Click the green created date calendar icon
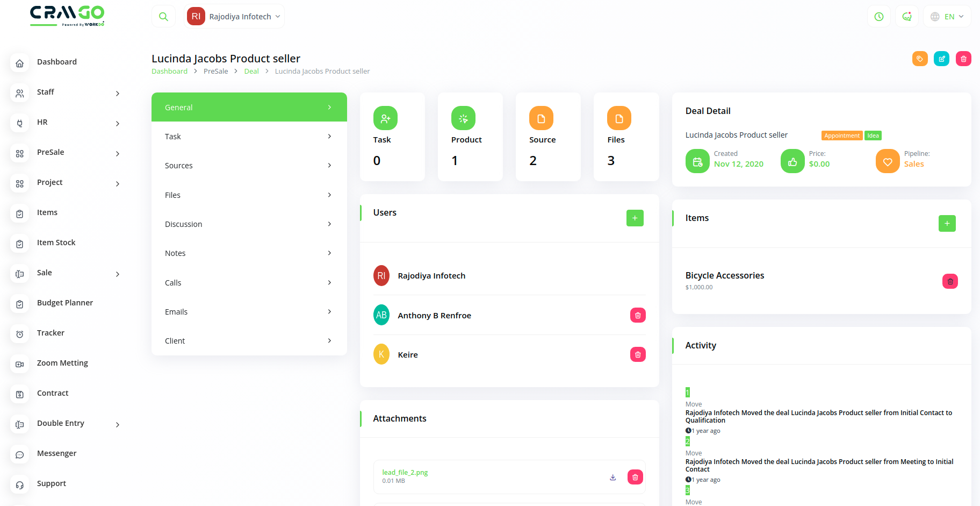Image resolution: width=980 pixels, height=506 pixels. (697, 161)
